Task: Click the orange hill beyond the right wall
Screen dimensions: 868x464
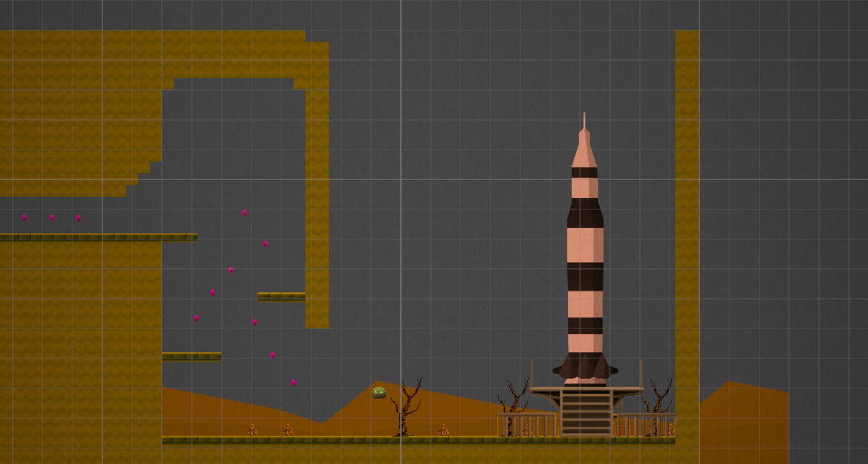Action: point(744,421)
